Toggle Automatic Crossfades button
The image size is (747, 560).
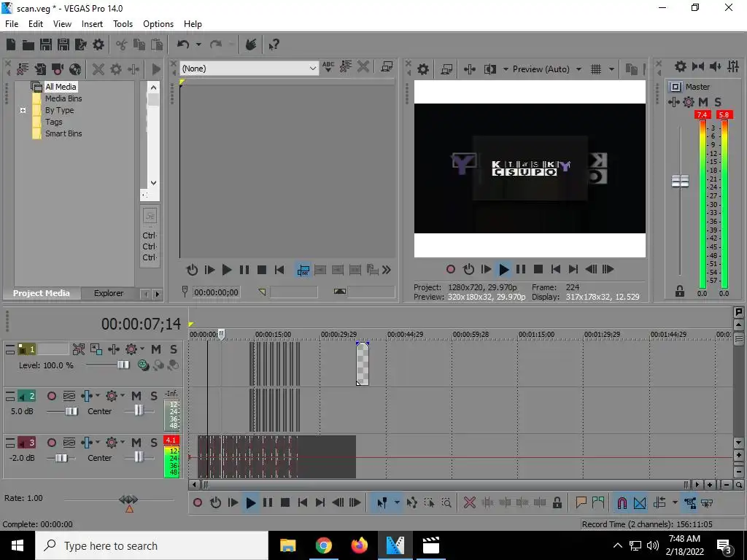[640, 502]
